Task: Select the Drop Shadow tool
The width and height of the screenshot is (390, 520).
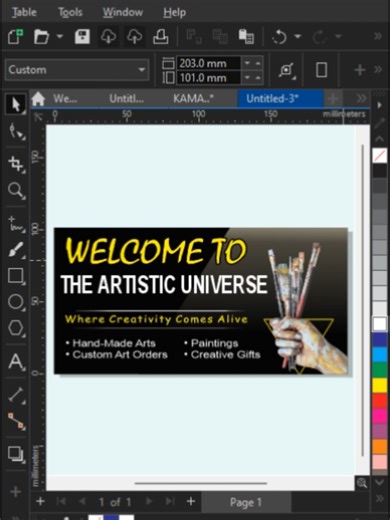Action: [x=16, y=454]
